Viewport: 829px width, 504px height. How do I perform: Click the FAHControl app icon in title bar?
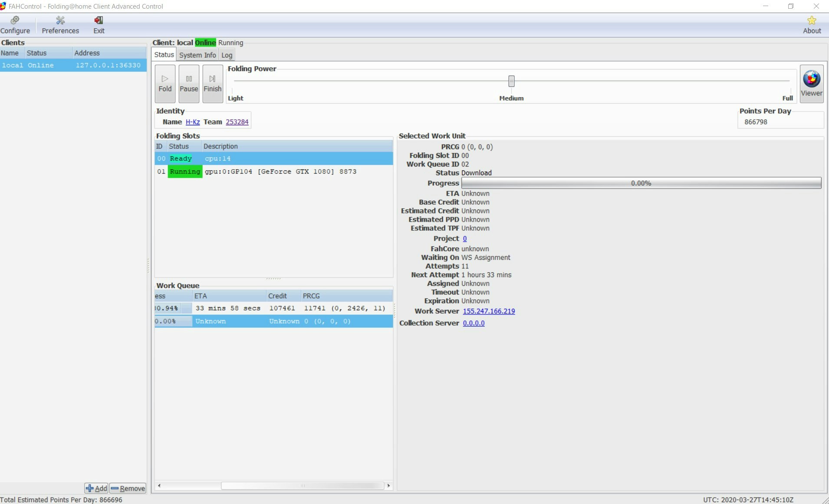pyautogui.click(x=3, y=6)
